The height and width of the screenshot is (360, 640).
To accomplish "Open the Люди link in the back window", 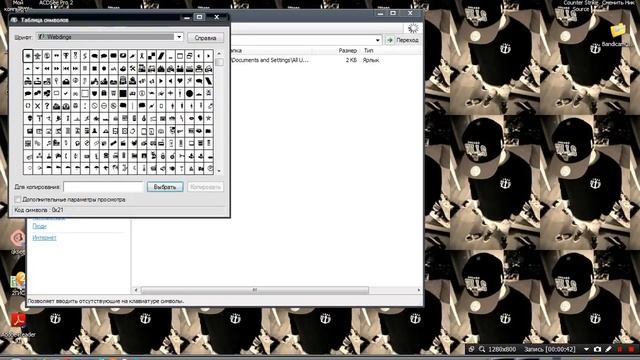I will click(40, 226).
